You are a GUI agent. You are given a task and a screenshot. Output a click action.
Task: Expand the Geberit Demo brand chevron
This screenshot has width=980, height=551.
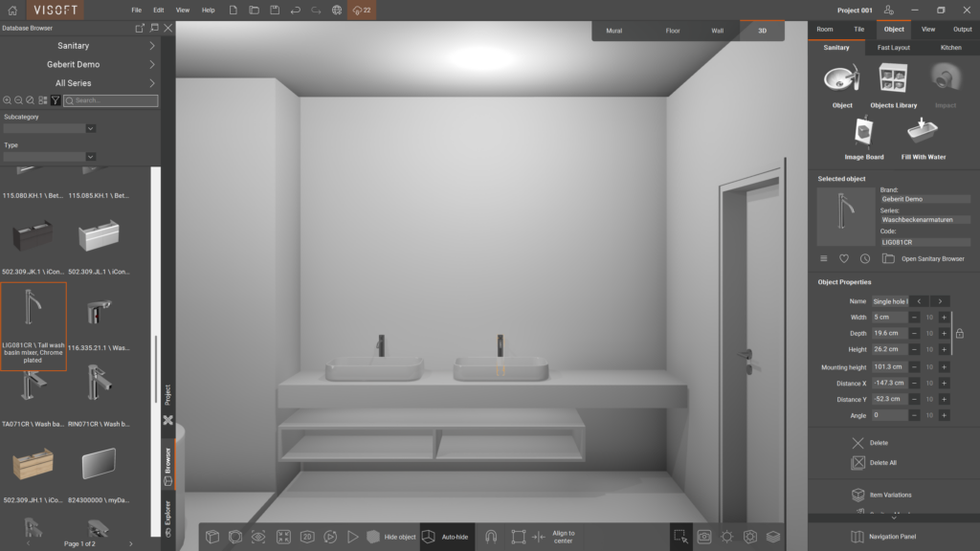(x=152, y=64)
